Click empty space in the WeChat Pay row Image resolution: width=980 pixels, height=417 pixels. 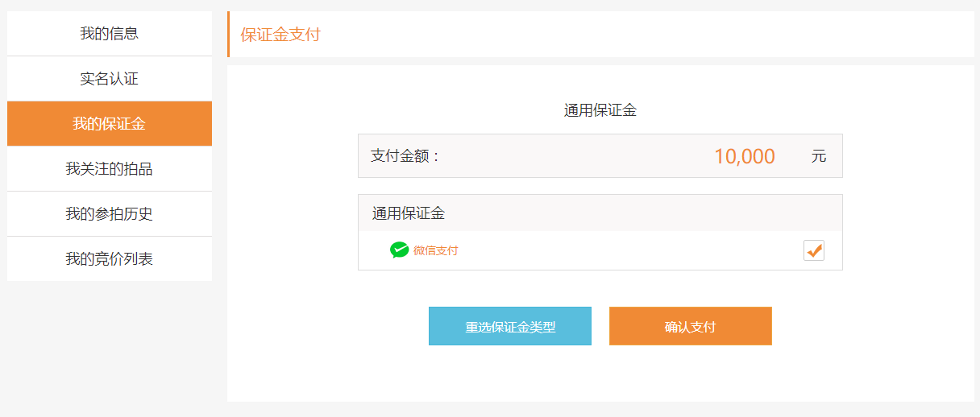pyautogui.click(x=629, y=250)
